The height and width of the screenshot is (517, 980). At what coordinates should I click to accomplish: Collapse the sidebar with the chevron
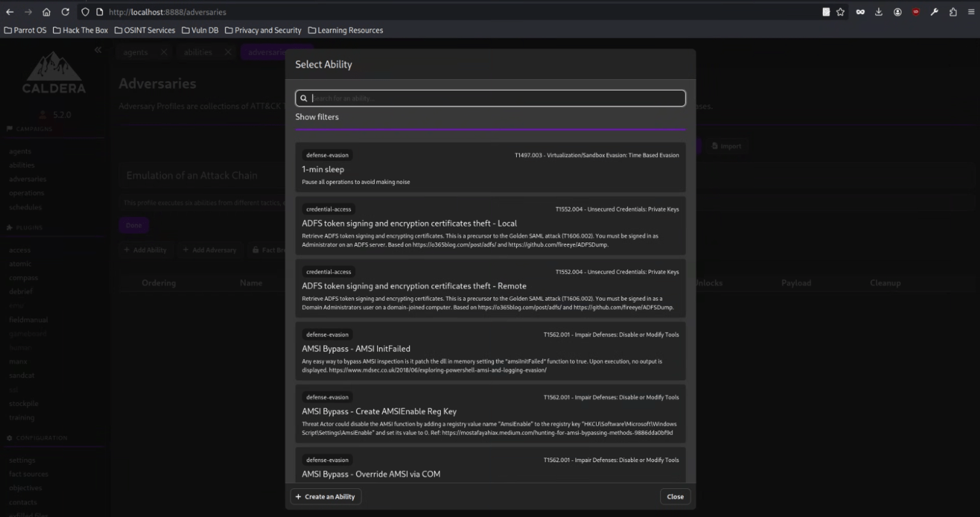click(x=98, y=50)
